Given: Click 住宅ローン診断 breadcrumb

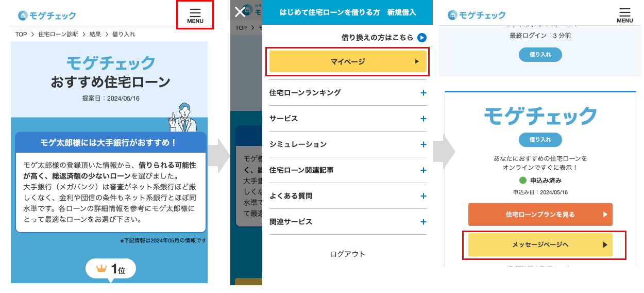Looking at the screenshot, I should [x=58, y=34].
